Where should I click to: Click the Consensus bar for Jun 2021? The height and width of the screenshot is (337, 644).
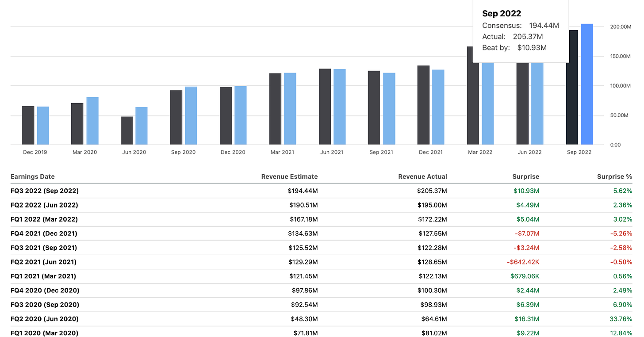coord(325,106)
